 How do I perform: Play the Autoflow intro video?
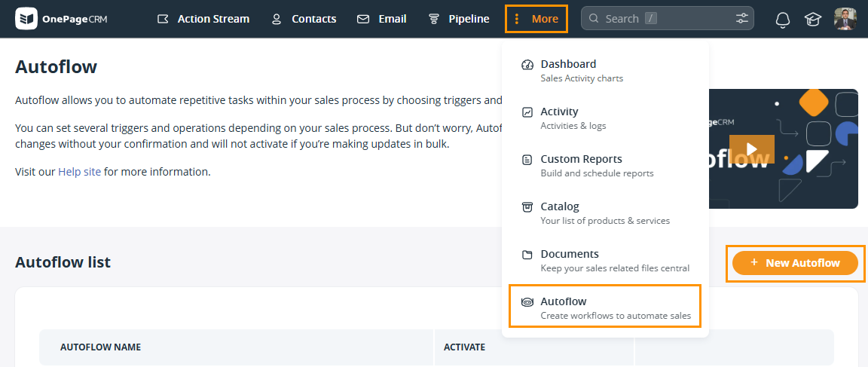(751, 149)
